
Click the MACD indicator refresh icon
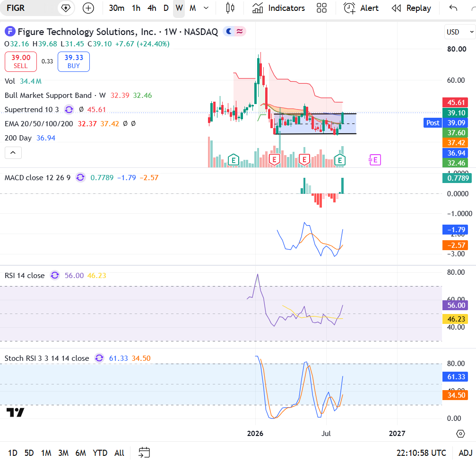tap(80, 177)
